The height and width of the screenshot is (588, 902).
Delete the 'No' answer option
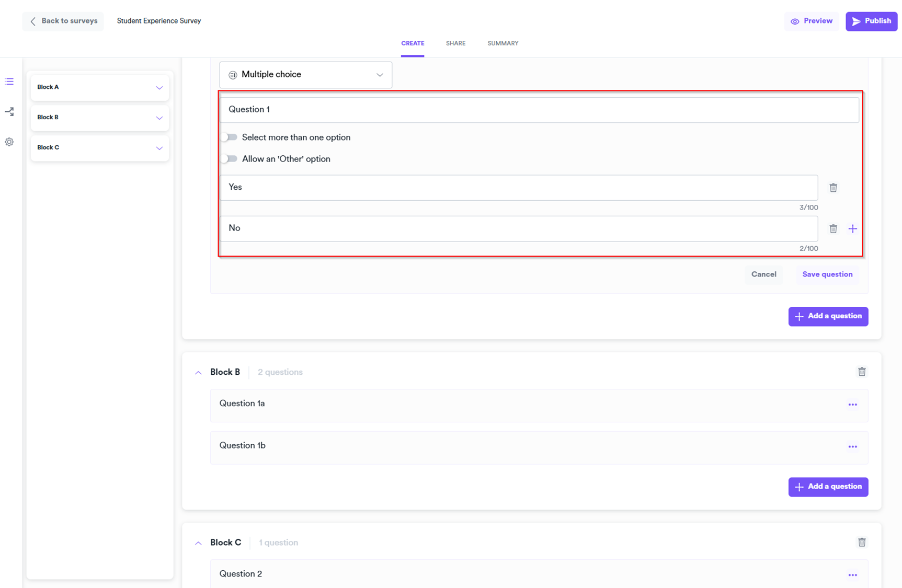tap(833, 229)
